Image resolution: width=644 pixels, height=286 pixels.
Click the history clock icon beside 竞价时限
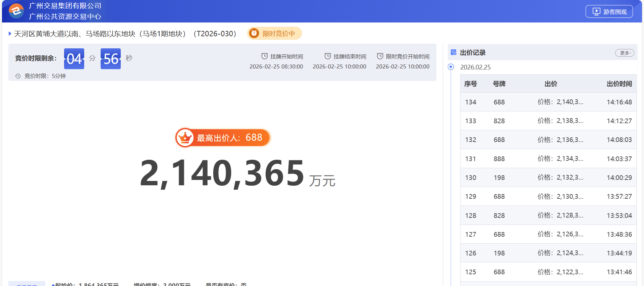click(18, 76)
